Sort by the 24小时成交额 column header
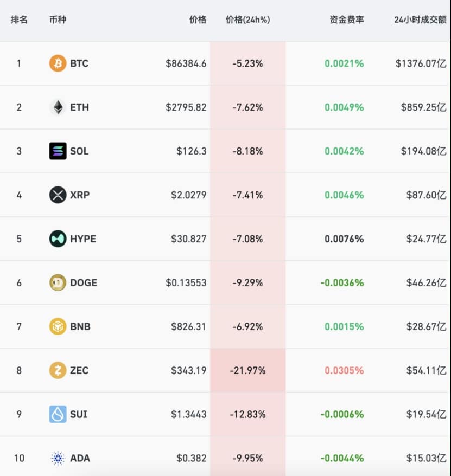451x476 pixels. [x=420, y=20]
